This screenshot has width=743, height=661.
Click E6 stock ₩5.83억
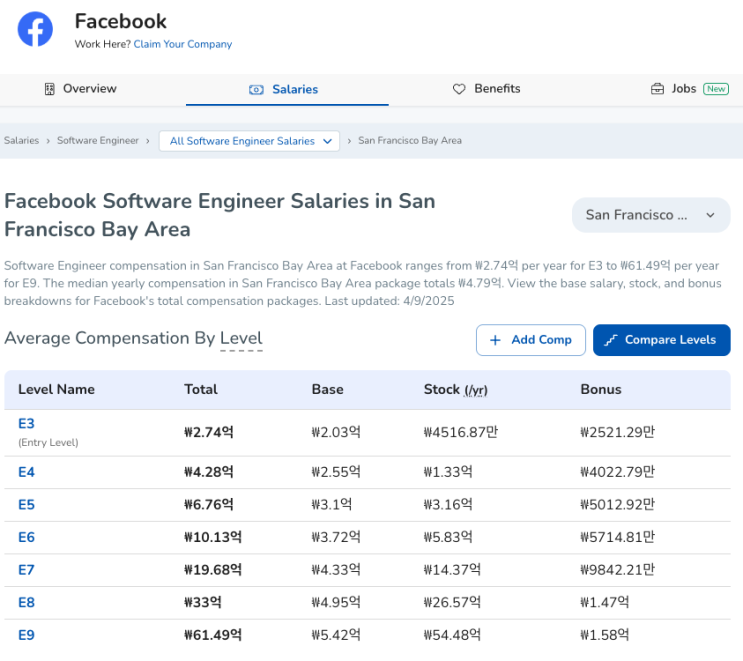448,538
